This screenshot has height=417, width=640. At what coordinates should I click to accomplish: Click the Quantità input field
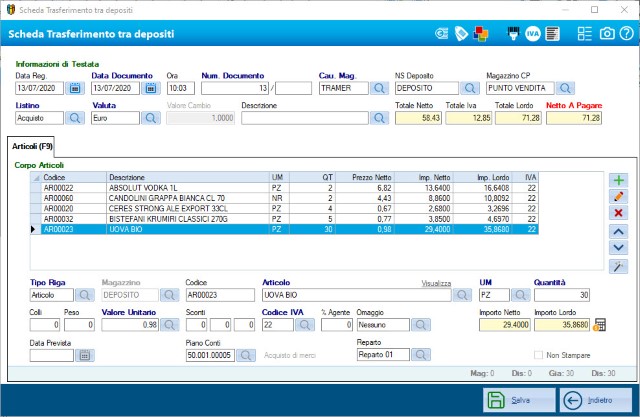561,296
